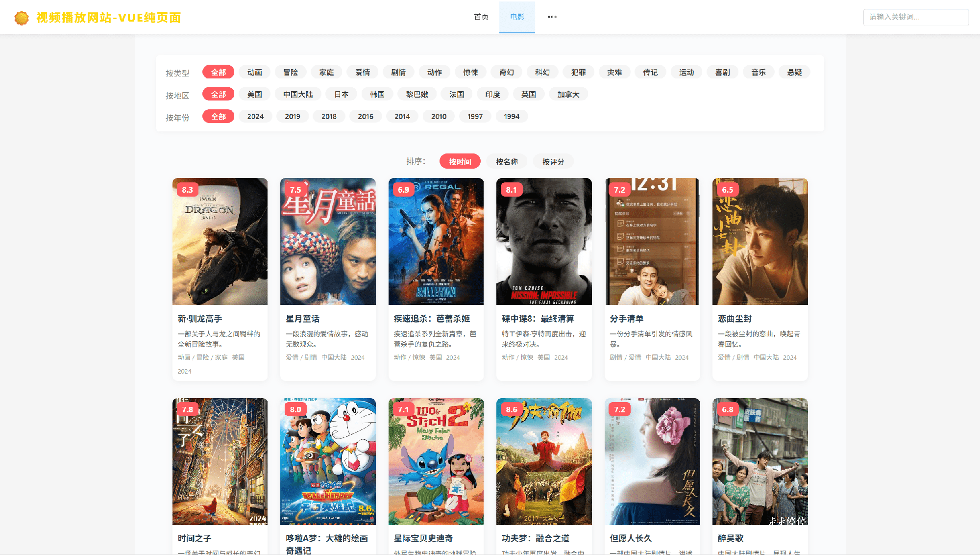
Task: Select 全部 in the region filter row
Action: [x=219, y=94]
